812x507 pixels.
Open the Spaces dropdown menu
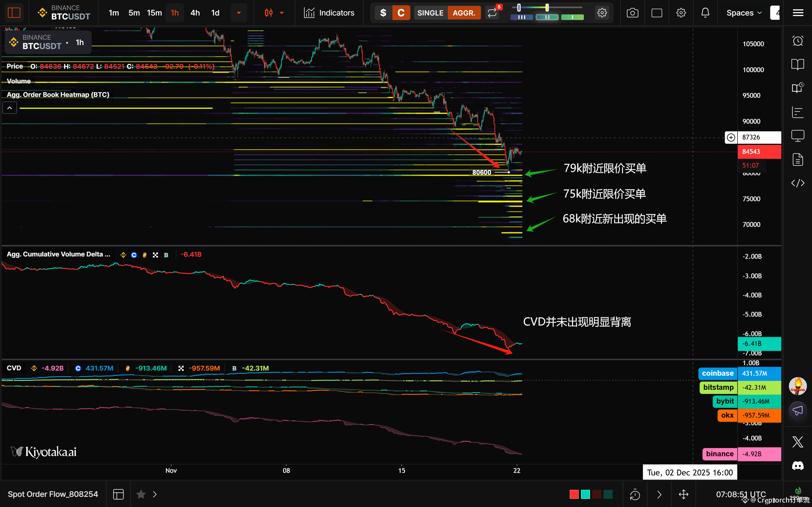(x=743, y=13)
